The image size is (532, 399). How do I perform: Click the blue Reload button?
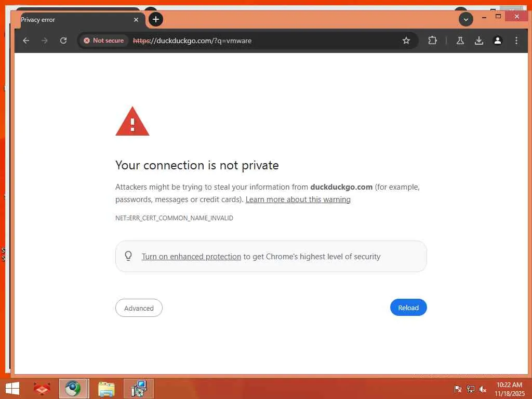tap(408, 308)
